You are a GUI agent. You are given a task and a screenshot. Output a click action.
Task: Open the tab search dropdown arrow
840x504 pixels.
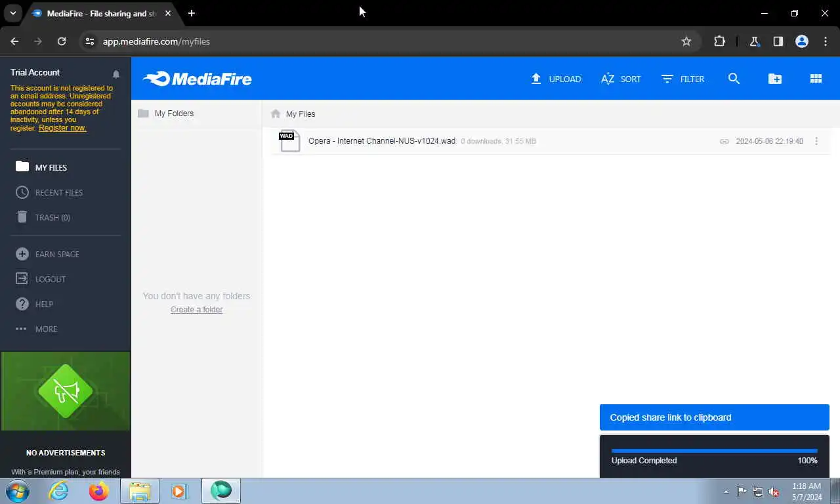tap(12, 13)
